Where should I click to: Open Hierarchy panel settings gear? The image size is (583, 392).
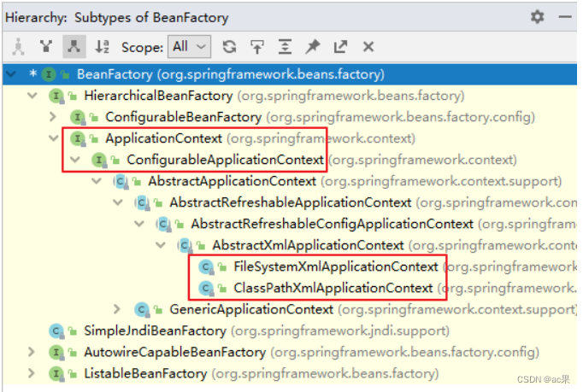pos(537,17)
